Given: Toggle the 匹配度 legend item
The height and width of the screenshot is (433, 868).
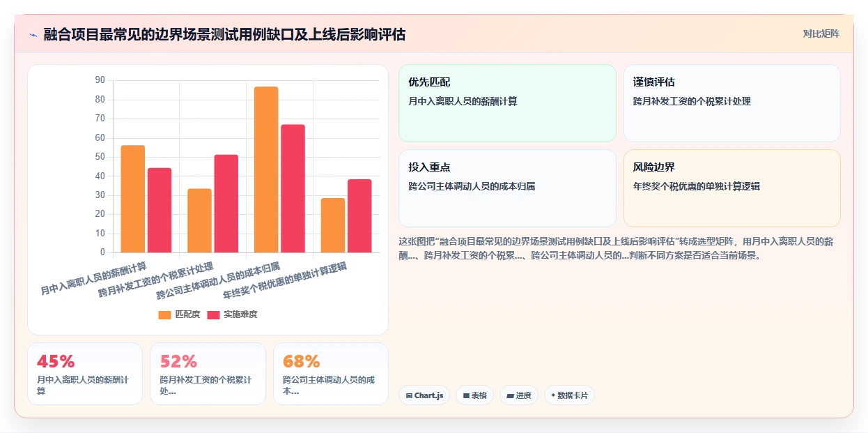Looking at the screenshot, I should [179, 314].
